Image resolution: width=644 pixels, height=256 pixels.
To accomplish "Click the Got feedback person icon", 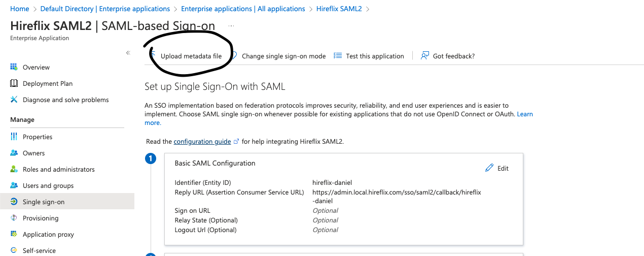I will [x=425, y=56].
